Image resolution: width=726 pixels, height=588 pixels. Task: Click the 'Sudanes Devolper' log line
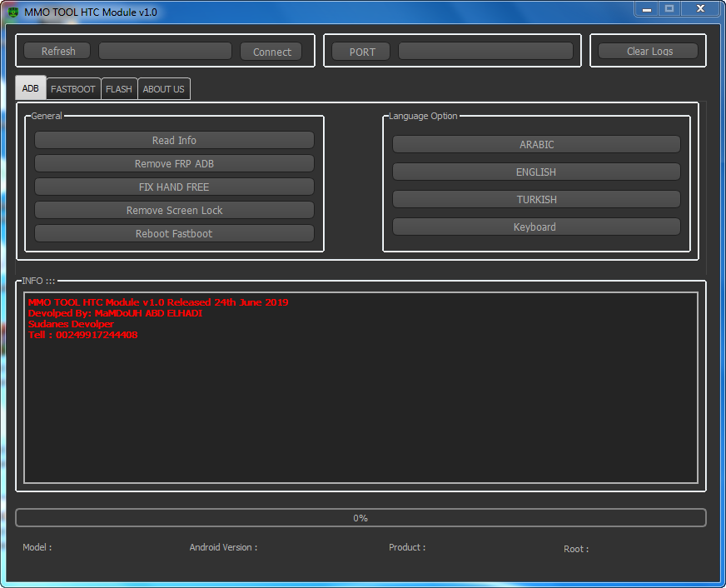71,324
